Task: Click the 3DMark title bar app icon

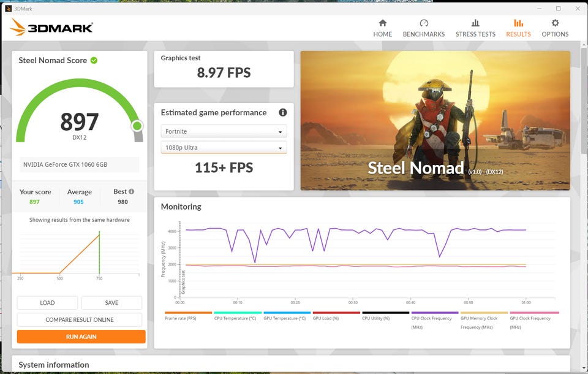Action: pos(8,8)
